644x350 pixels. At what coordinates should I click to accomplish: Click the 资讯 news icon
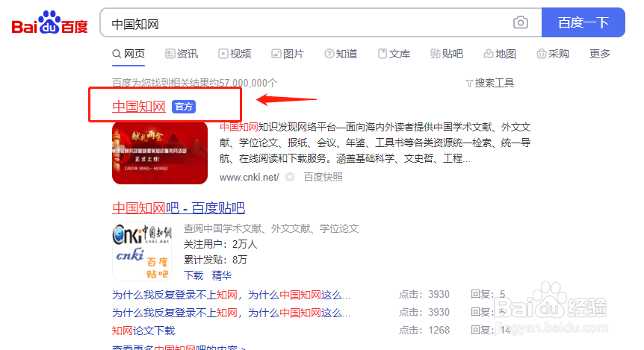click(170, 54)
